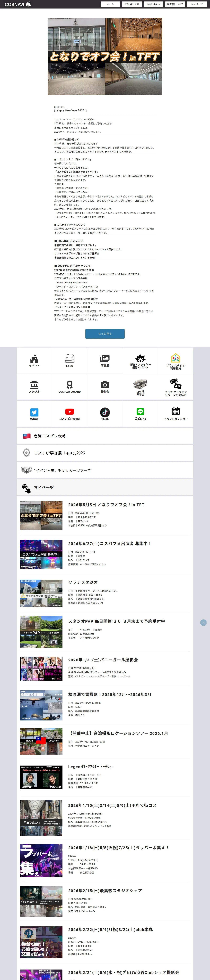This screenshot has height=980, width=210.
Task: Open the 2026年5月5日 となりでオフ会！in TFT event title
Action: [x=106, y=505]
